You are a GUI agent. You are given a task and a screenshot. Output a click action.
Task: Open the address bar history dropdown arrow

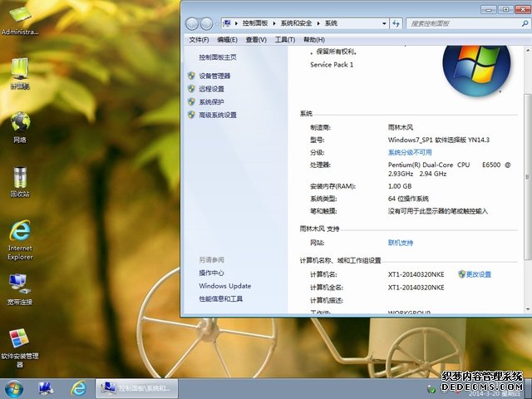point(384,23)
